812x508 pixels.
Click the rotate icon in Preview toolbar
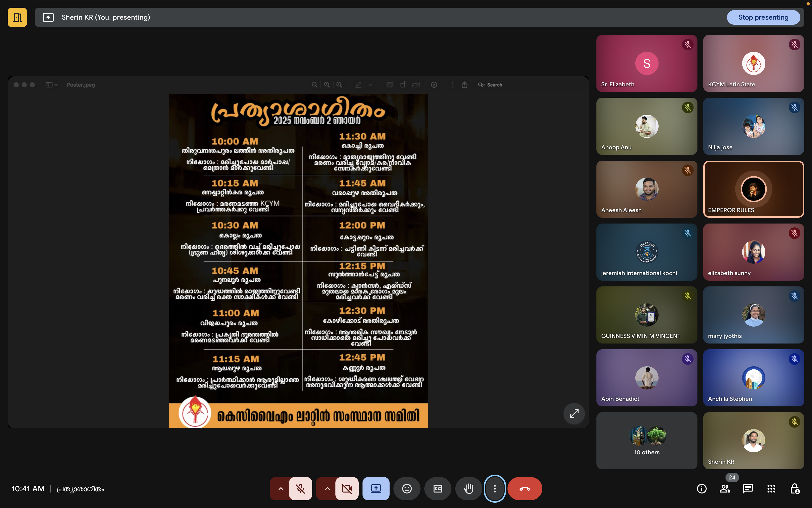point(403,85)
